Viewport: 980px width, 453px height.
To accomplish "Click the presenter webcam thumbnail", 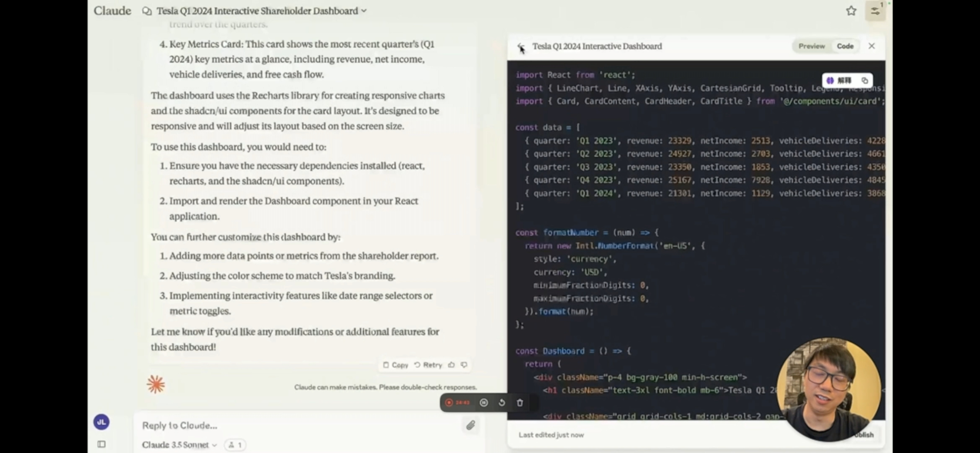I will pos(829,390).
